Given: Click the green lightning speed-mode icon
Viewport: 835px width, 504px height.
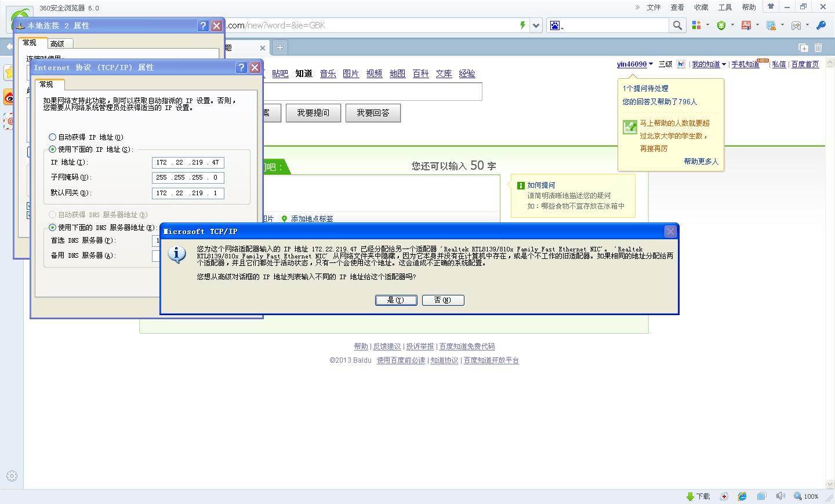Looking at the screenshot, I should point(522,25).
